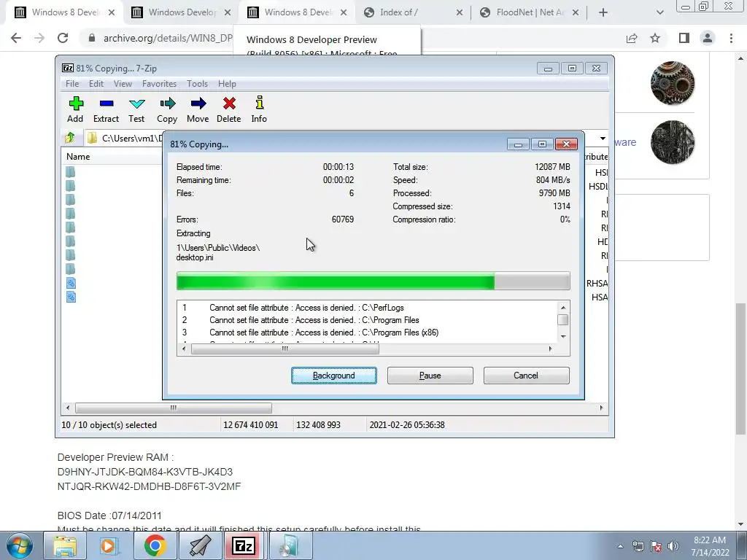Click the dark circuit thumbnail on the webpage
Image resolution: width=747 pixels, height=560 pixels.
[672, 142]
